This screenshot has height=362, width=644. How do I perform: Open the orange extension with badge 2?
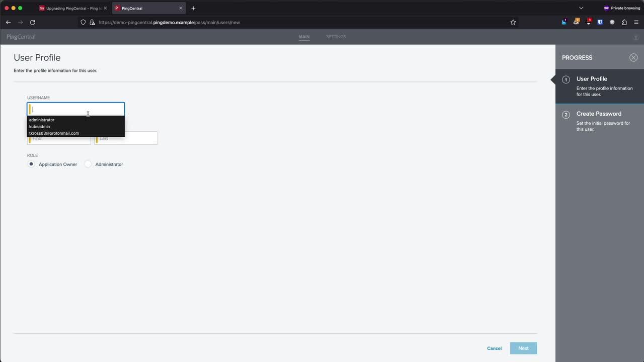[x=577, y=22]
